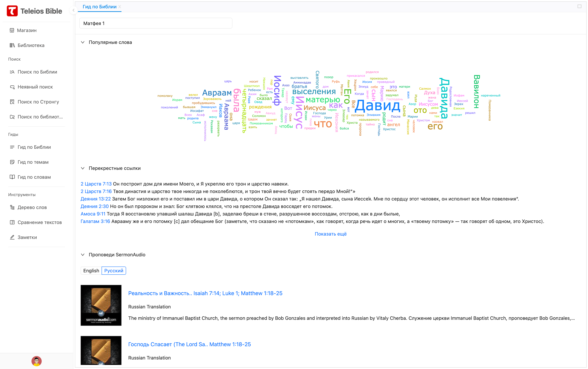The image size is (588, 369).
Task: Open Заметки using its pencil icon
Action: (12, 237)
